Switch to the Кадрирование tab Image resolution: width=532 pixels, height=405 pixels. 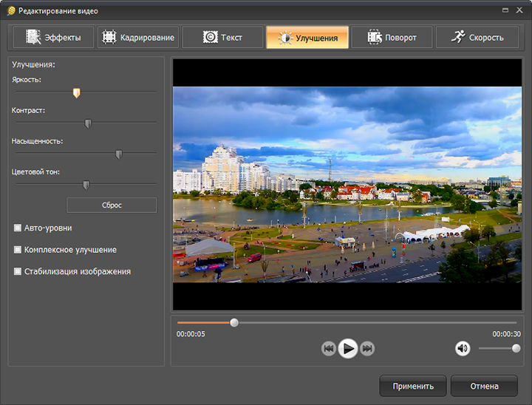click(x=138, y=38)
